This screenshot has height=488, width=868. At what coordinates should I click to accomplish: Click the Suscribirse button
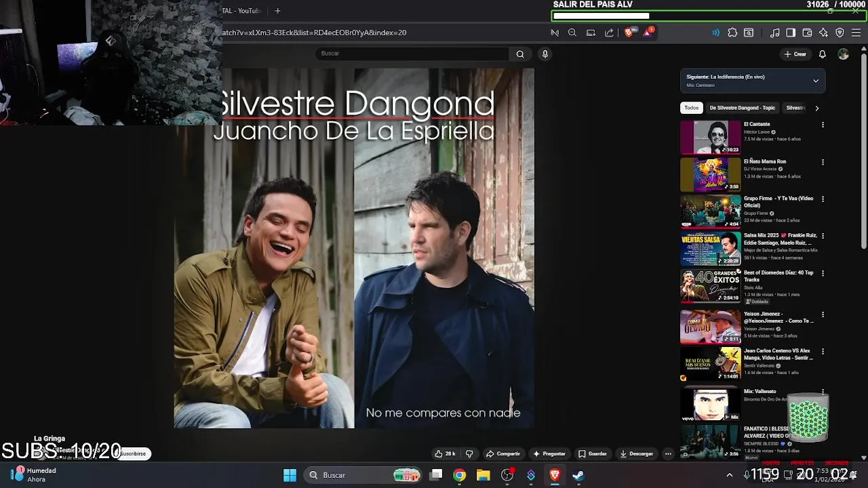pyautogui.click(x=133, y=453)
